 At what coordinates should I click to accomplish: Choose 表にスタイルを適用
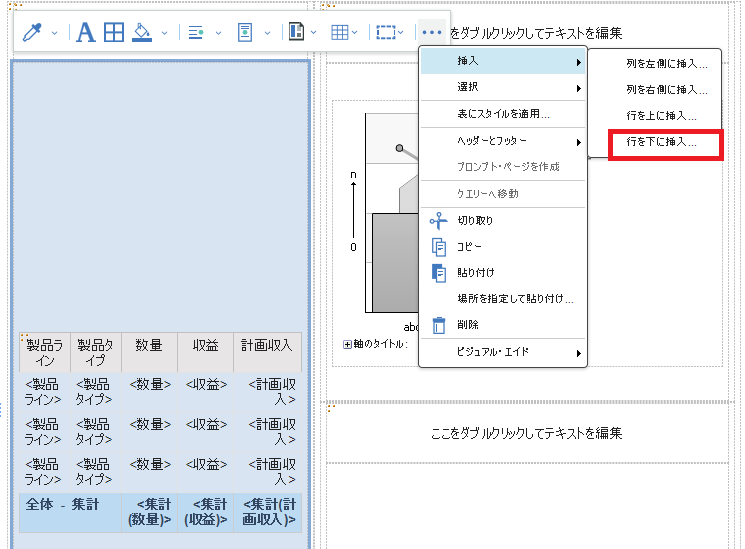tap(503, 114)
